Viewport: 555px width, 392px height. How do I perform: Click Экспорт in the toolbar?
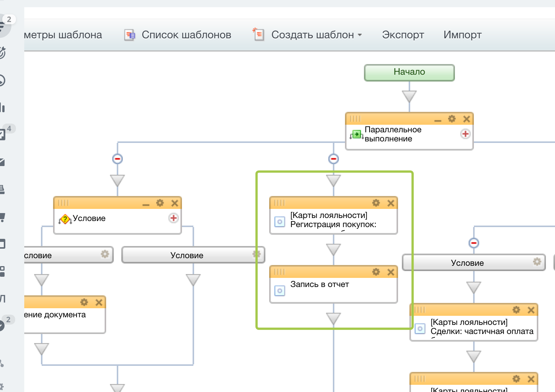pyautogui.click(x=403, y=35)
